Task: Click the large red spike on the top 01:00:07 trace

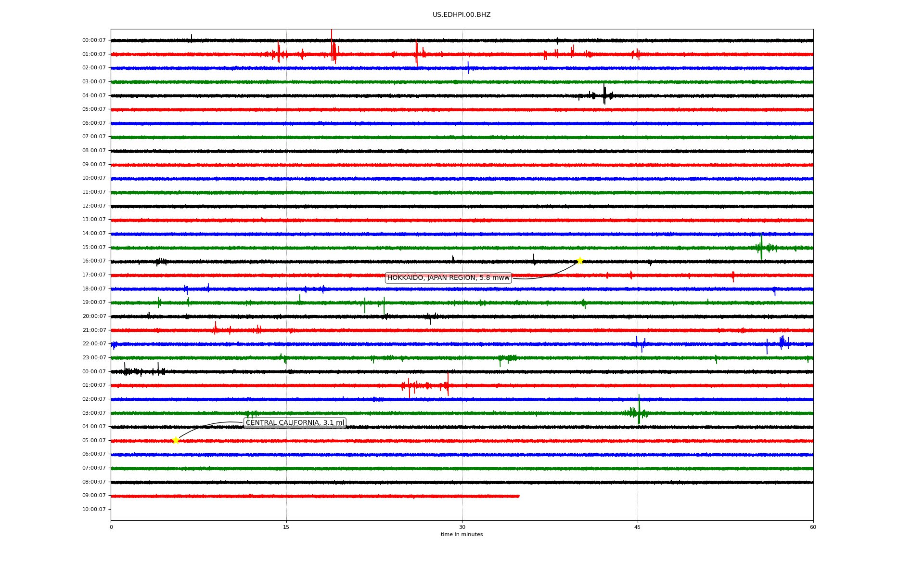Action: (332, 48)
